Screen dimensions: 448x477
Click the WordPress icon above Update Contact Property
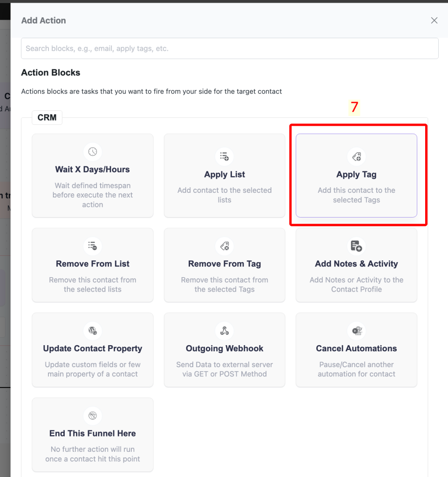92,331
